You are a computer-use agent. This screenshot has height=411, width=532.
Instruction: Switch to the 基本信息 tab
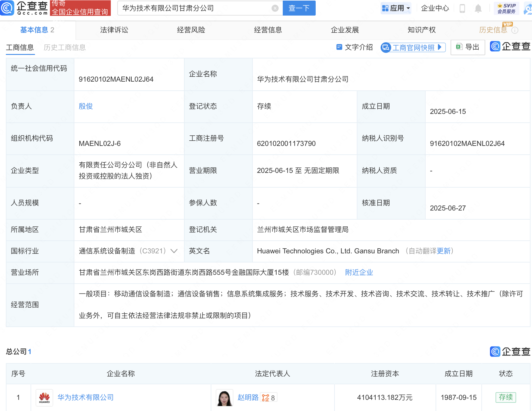(37, 30)
